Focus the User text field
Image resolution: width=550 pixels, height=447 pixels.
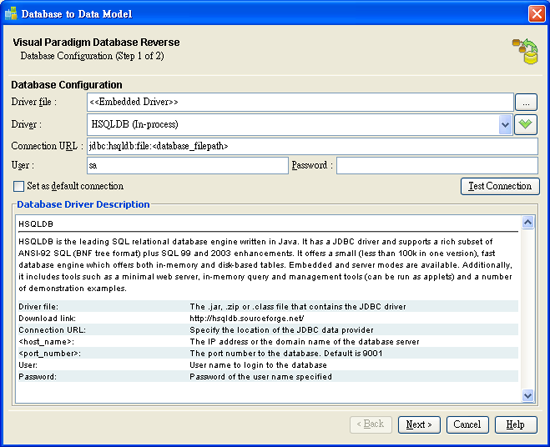point(188,165)
